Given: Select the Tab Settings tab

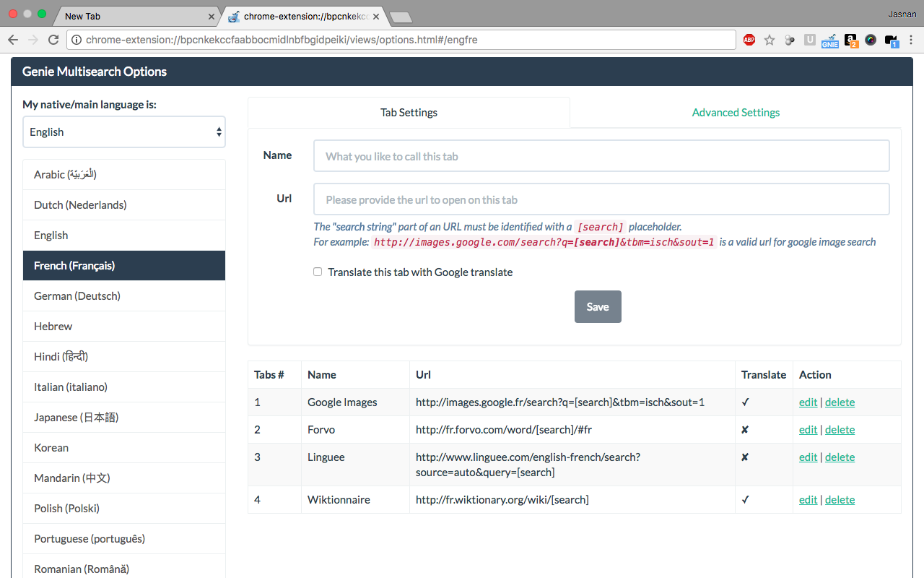Looking at the screenshot, I should point(409,112).
